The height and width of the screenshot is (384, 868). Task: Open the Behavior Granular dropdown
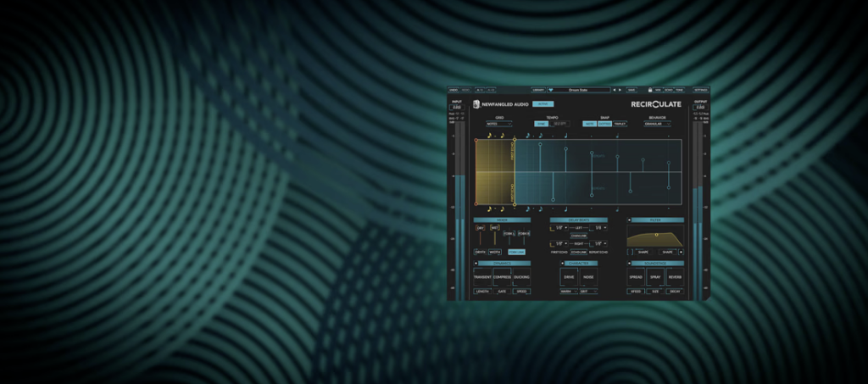[x=658, y=124]
